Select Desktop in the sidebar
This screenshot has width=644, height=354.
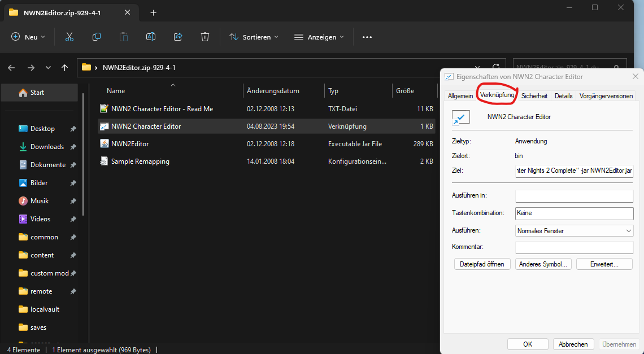pos(42,129)
